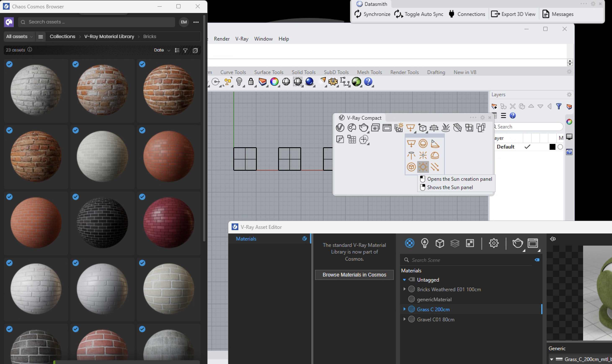Click the color wheel icon in Rhino toolbar
This screenshot has width=612, height=364.
click(274, 82)
